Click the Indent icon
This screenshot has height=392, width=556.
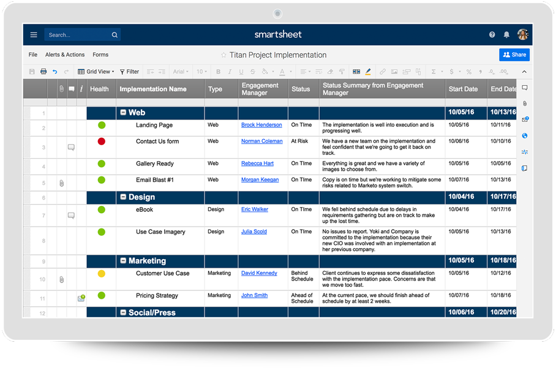[x=162, y=72]
